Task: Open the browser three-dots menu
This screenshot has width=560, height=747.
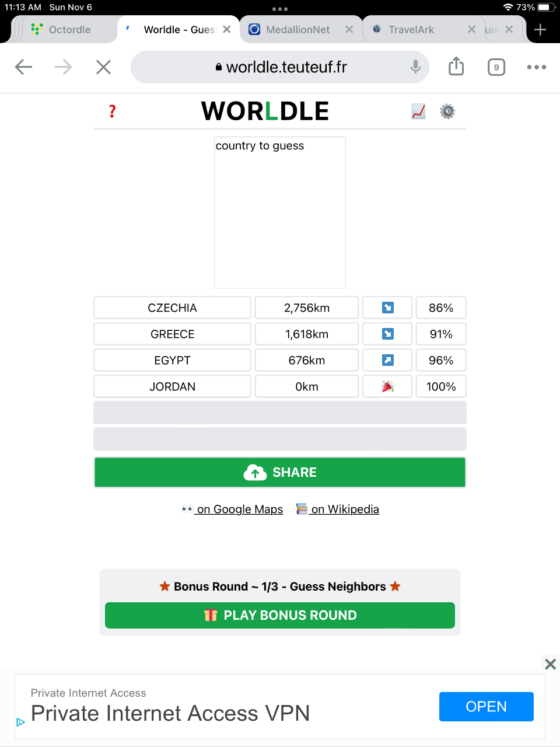Action: pos(537,67)
